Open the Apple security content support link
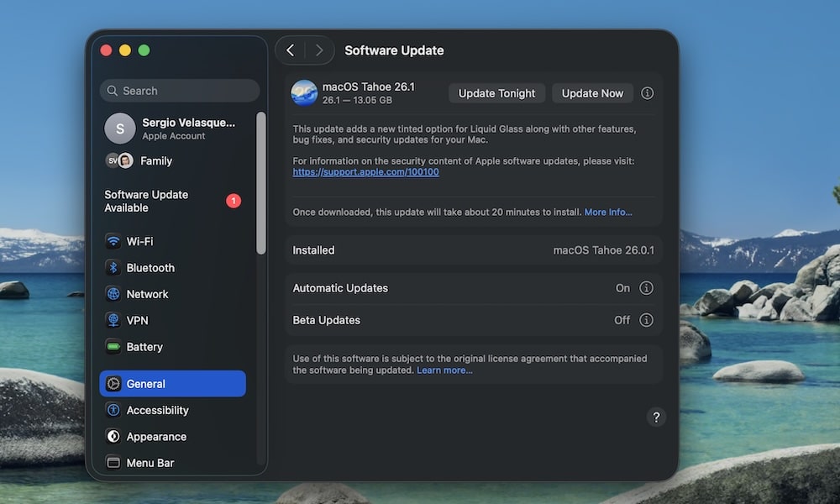This screenshot has width=840, height=504. click(365, 171)
